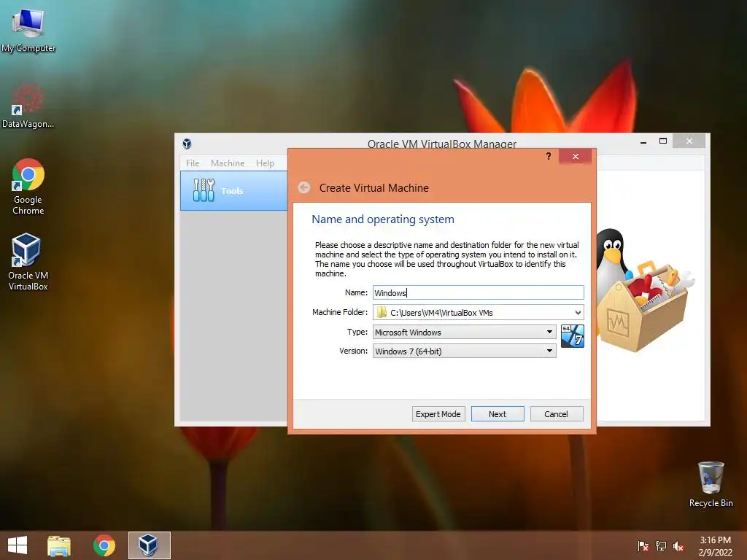The image size is (747, 560).
Task: Select the Recycle Bin icon
Action: click(711, 484)
